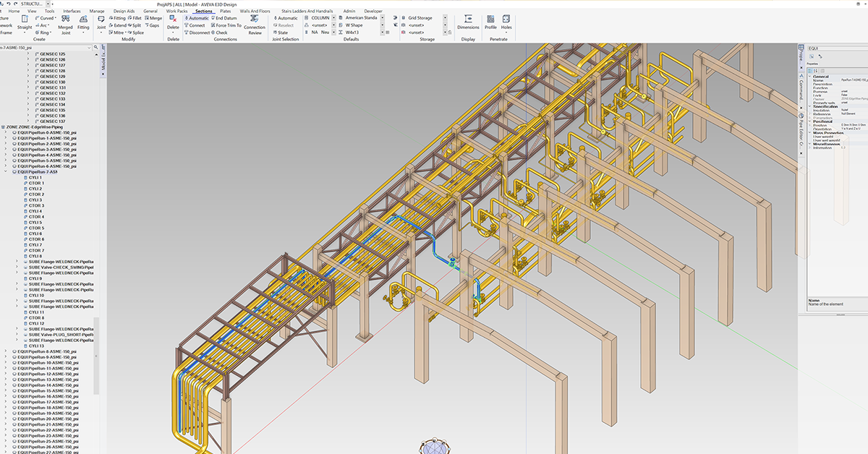This screenshot has width=868, height=454.
Task: Select GENSEC 131 in Model Explorer
Action: click(x=52, y=87)
